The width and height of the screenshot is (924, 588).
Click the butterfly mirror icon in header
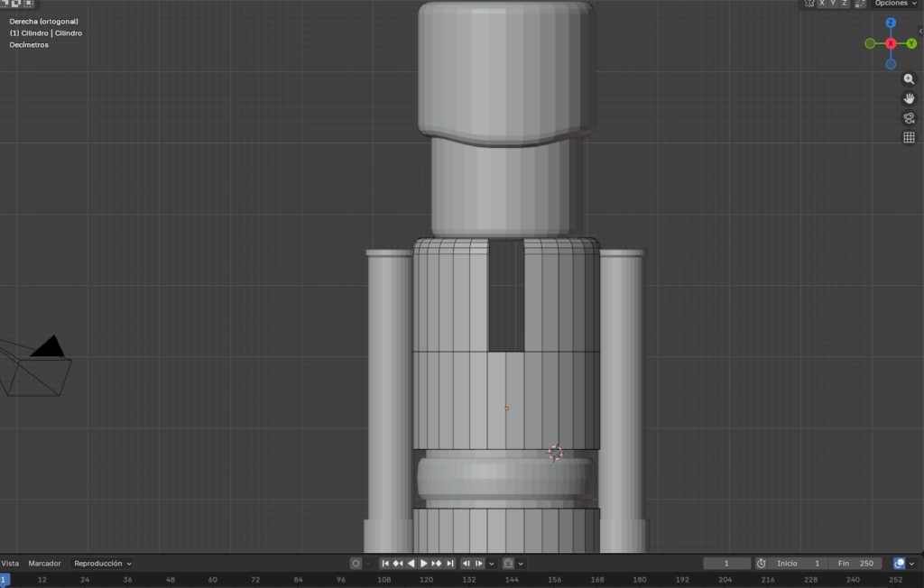tap(809, 4)
